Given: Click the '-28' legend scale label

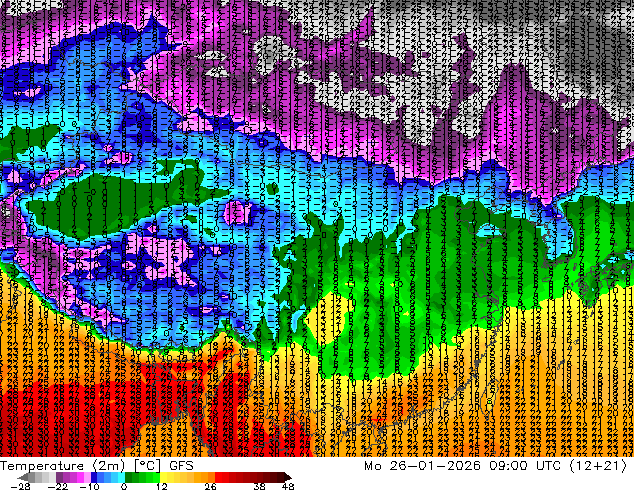Looking at the screenshot, I should [21, 486].
